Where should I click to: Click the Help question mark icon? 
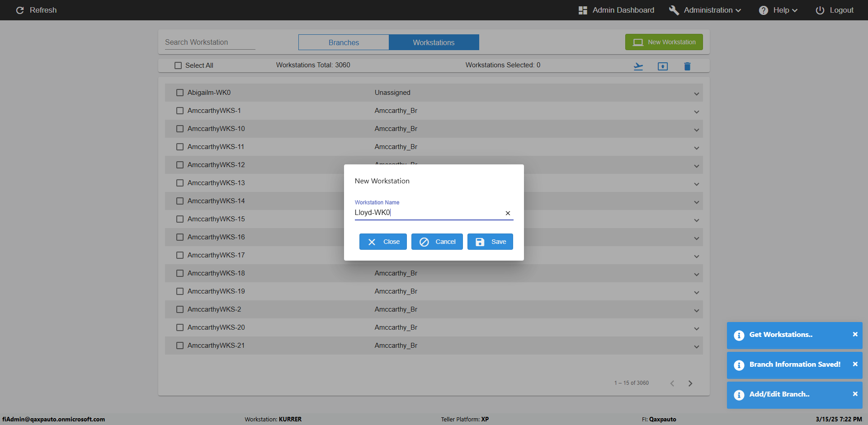pos(764,10)
